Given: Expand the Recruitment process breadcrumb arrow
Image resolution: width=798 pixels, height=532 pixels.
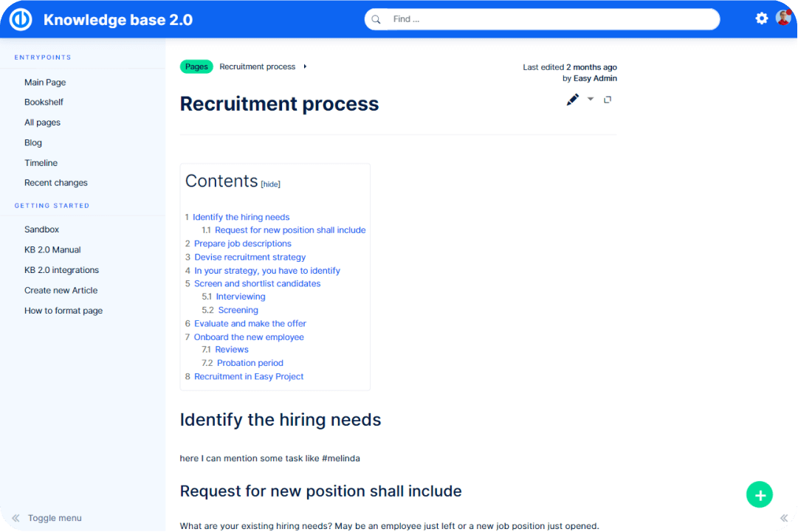Looking at the screenshot, I should click(x=305, y=66).
